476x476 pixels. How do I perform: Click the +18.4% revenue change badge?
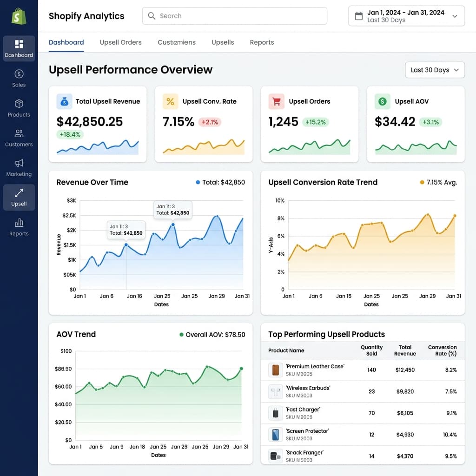pyautogui.click(x=70, y=134)
